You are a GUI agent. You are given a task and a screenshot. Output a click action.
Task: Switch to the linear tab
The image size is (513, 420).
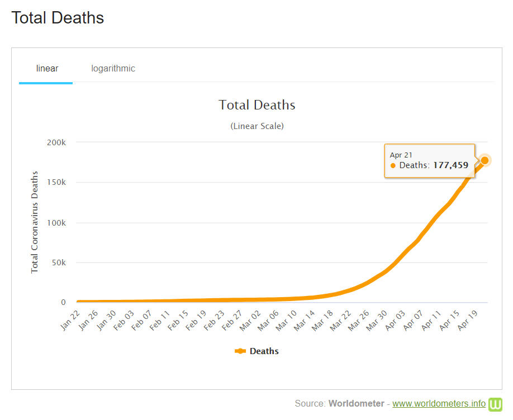[x=47, y=69]
